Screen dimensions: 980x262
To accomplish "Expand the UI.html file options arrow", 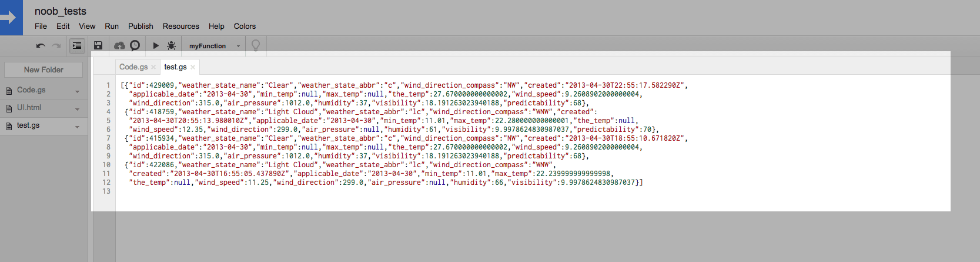I will pos(77,109).
